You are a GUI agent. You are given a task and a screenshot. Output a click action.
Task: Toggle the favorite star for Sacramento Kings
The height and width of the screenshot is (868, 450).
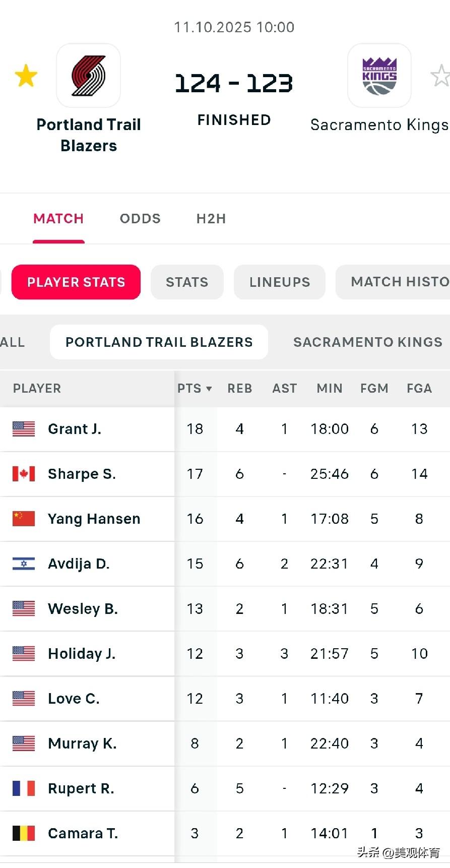click(x=440, y=76)
